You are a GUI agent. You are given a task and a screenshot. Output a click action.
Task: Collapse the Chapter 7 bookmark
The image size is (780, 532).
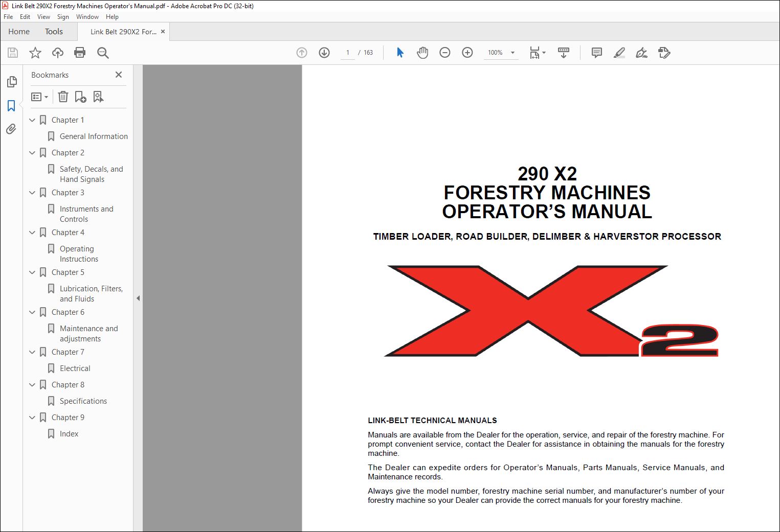[x=32, y=352]
